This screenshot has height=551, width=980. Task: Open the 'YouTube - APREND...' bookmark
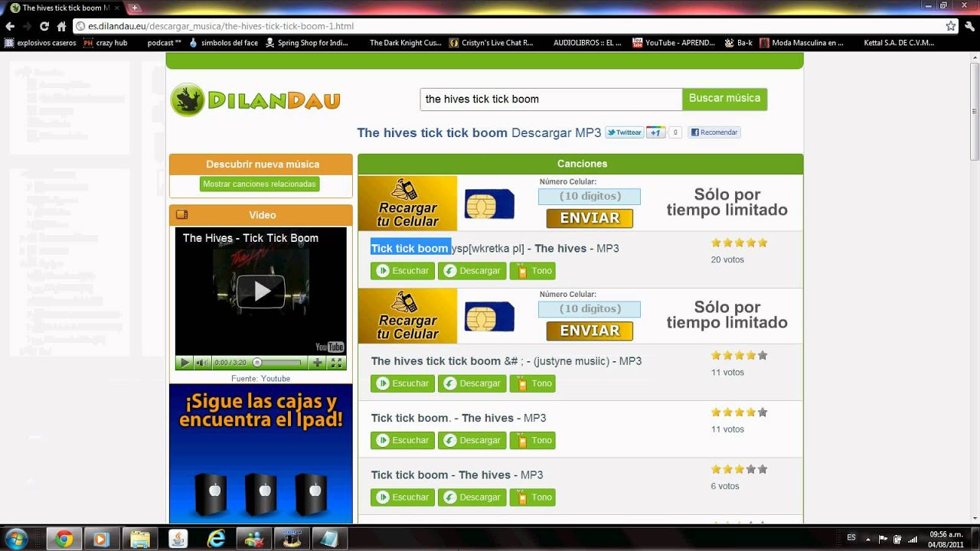[x=674, y=43]
